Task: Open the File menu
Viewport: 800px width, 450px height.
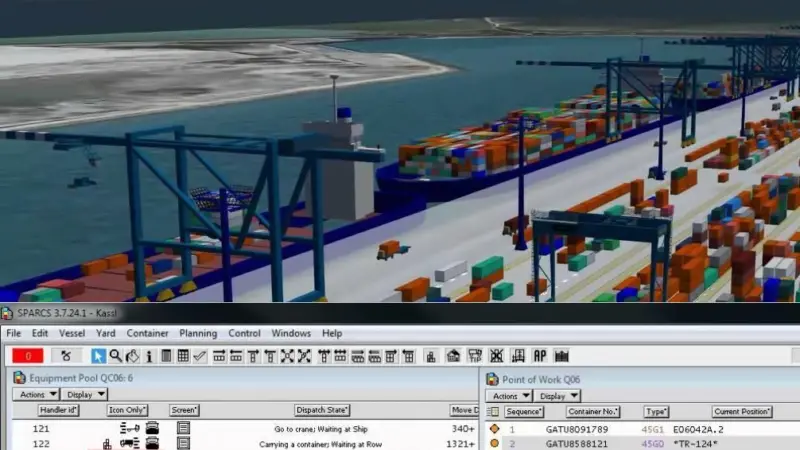Action: pyautogui.click(x=14, y=333)
